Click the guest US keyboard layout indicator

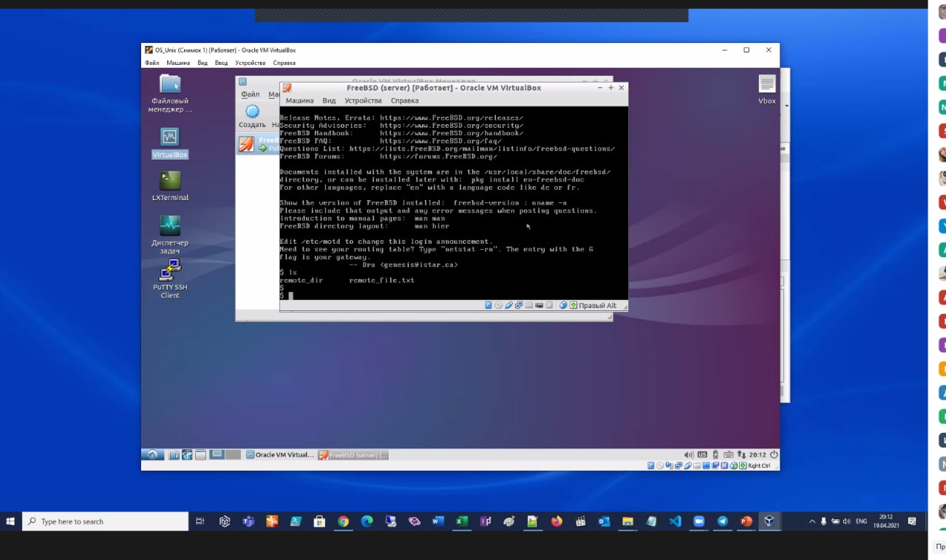coord(702,454)
